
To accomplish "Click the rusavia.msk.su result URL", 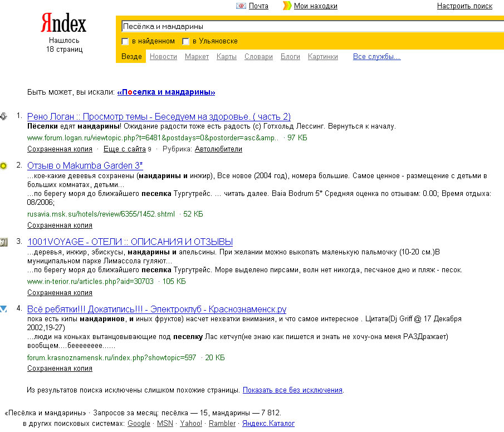I will click(101, 214).
